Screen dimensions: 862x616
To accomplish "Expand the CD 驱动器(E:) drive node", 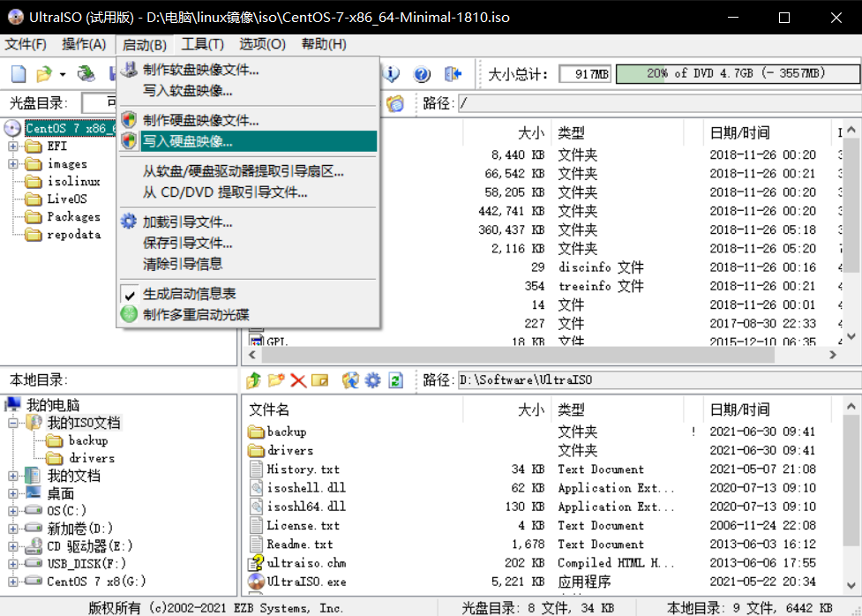I will (13, 546).
